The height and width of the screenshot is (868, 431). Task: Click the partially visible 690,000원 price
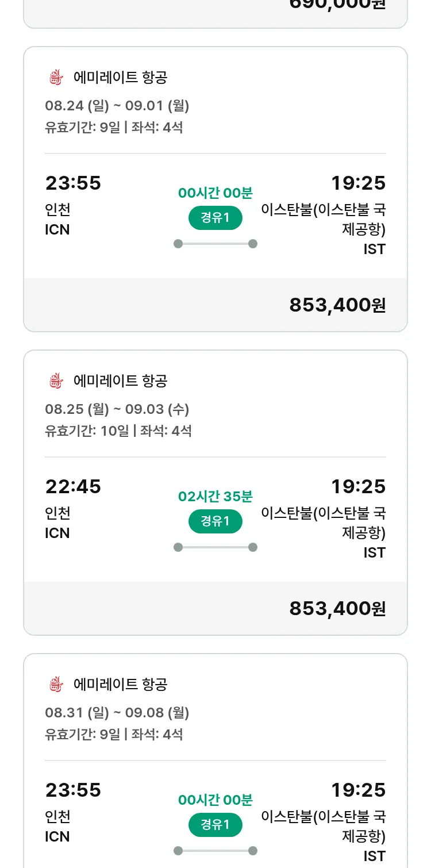tap(337, 5)
